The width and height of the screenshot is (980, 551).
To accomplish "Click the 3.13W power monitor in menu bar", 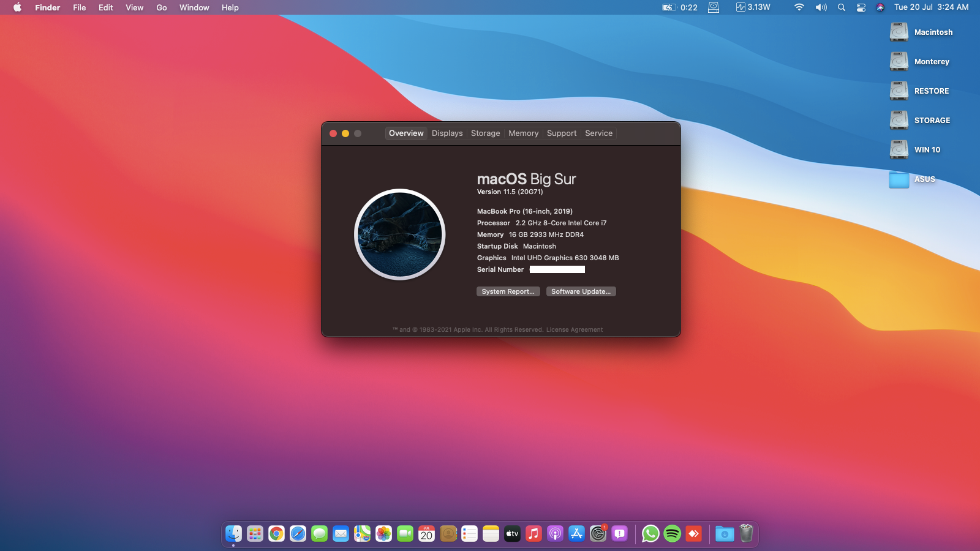I will pyautogui.click(x=753, y=7).
